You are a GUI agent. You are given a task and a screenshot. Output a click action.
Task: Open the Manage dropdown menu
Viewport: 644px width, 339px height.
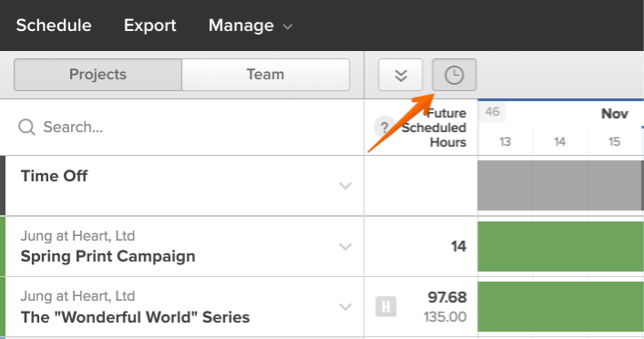click(x=250, y=26)
